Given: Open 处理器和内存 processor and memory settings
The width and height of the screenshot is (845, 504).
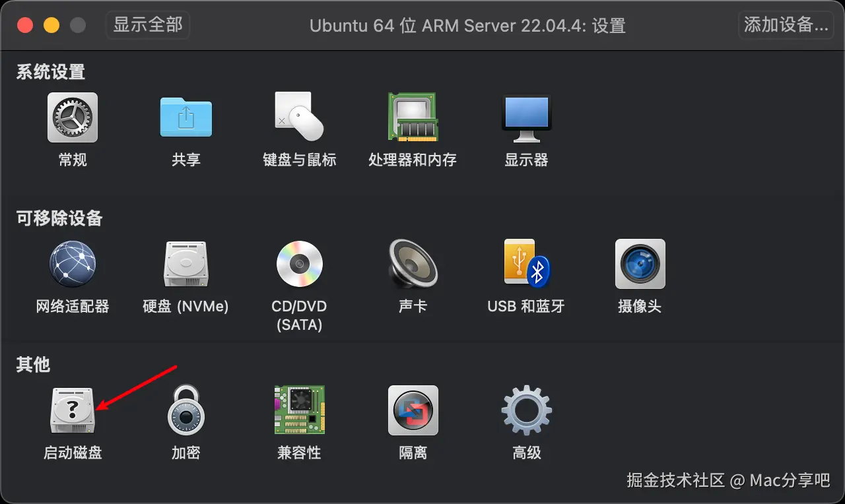Looking at the screenshot, I should click(413, 117).
